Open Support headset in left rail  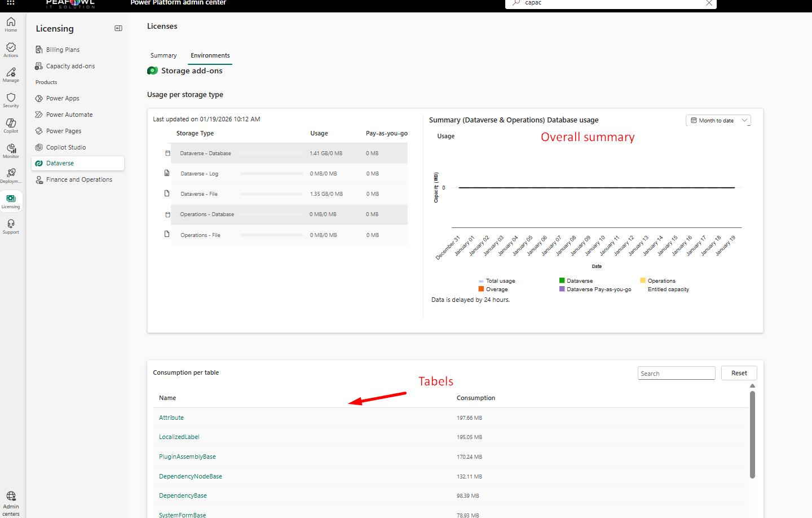click(11, 226)
